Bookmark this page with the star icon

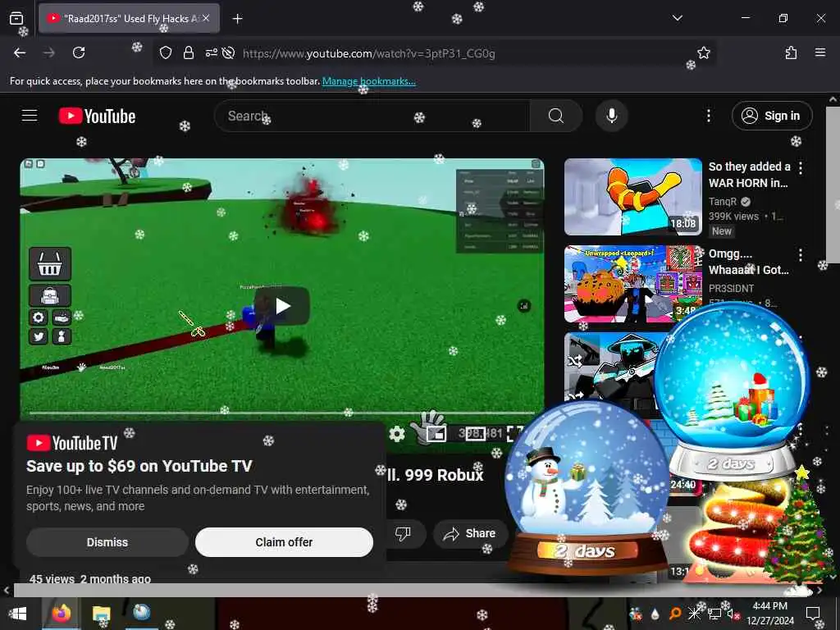703,52
